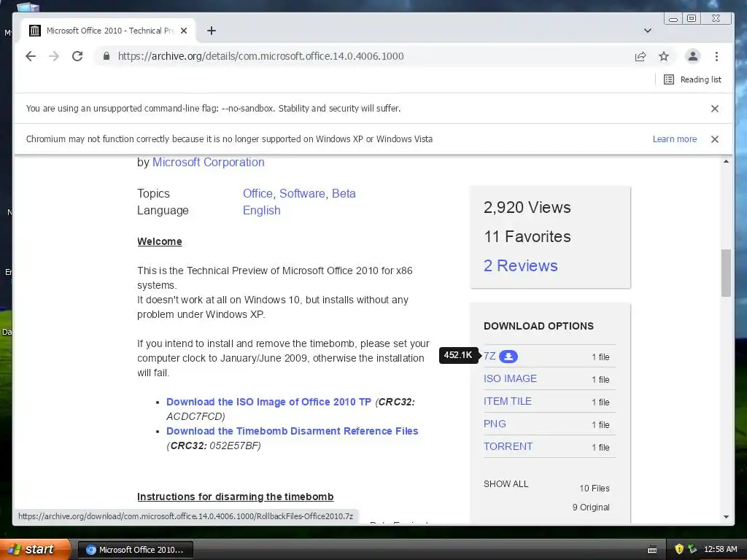Click the network connection tray icon
The image size is (747, 560).
692,549
